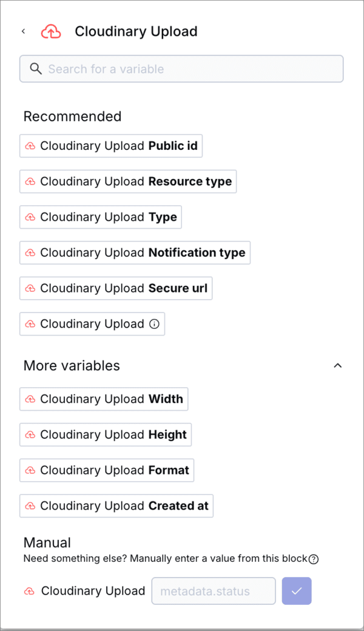Select the Cloudinary Upload Type variable
This screenshot has width=364, height=631.
click(100, 217)
